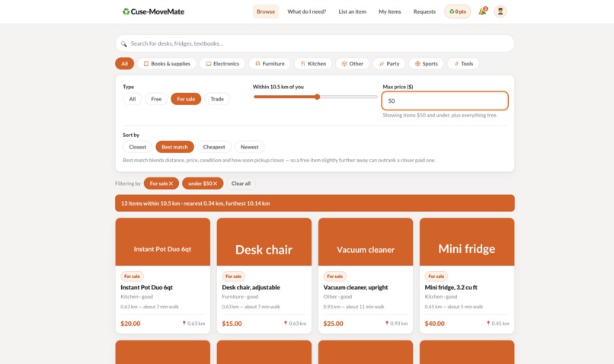614x364 pixels.
Task: Click the Mini fridge, 3.2 cu ft title
Action: tap(451, 287)
